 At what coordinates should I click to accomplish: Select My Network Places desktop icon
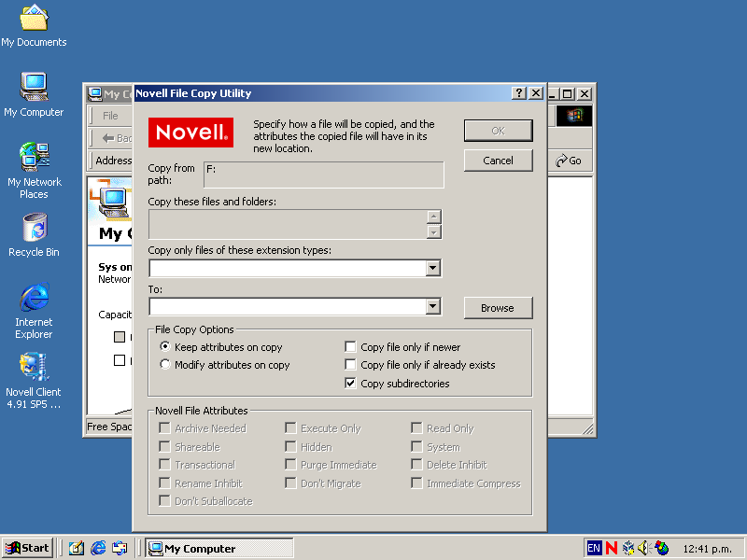[34, 170]
